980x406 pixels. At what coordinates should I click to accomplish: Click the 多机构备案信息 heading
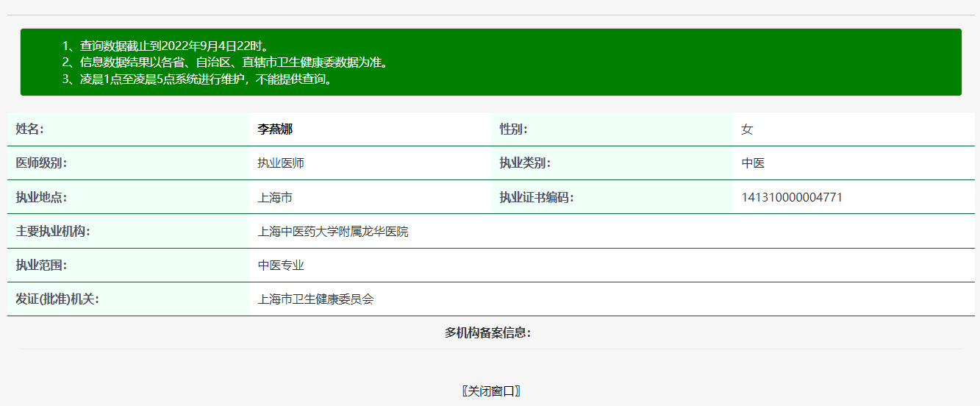point(487,332)
